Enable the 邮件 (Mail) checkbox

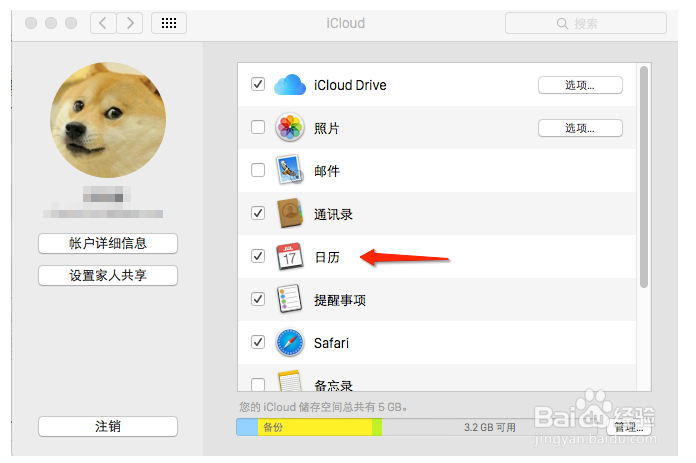tap(258, 170)
